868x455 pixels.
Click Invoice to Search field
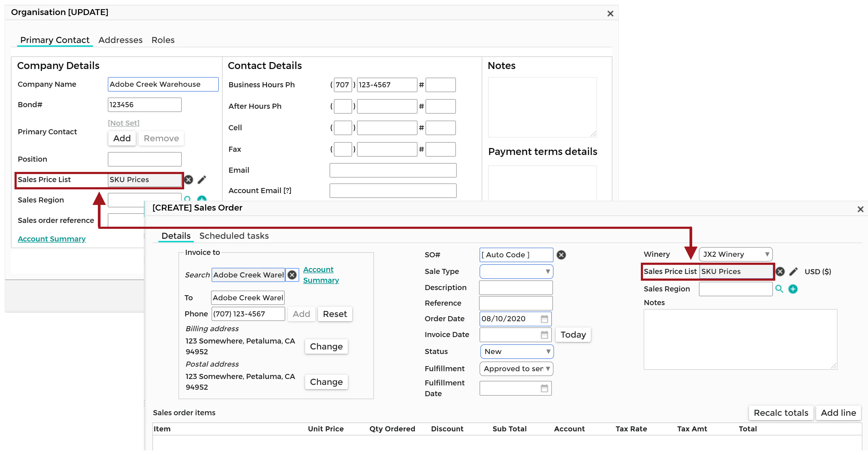(248, 275)
